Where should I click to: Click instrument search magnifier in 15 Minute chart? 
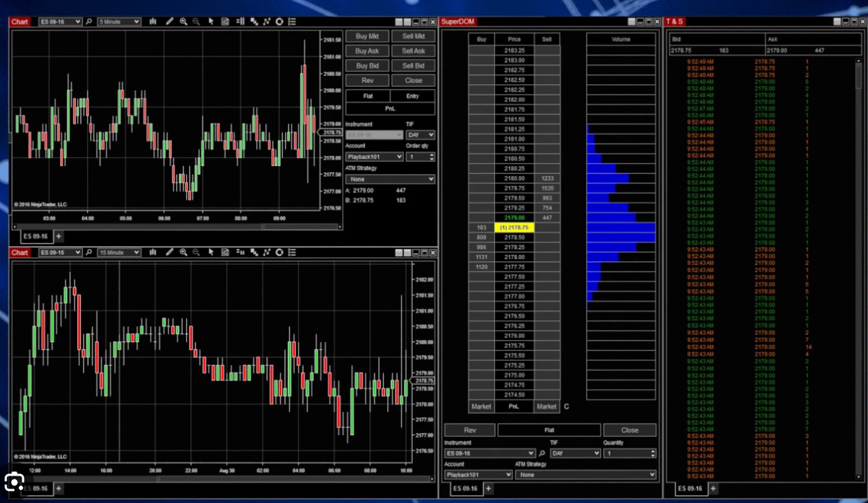point(89,253)
